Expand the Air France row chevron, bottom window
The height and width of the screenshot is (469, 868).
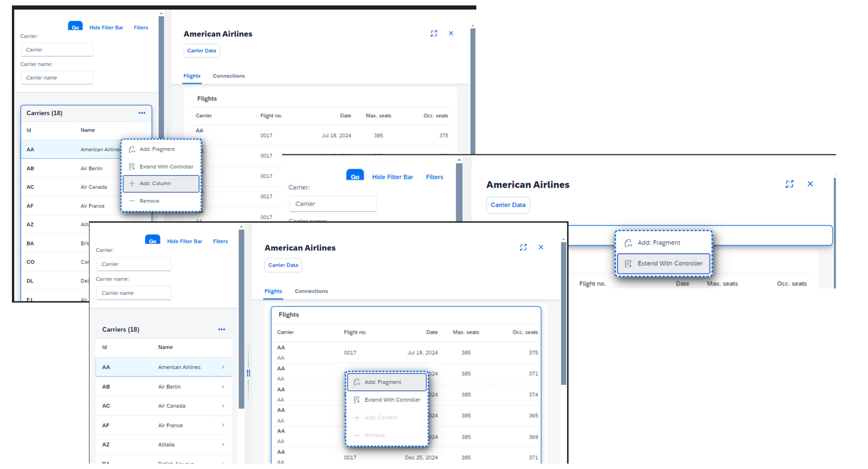[223, 425]
